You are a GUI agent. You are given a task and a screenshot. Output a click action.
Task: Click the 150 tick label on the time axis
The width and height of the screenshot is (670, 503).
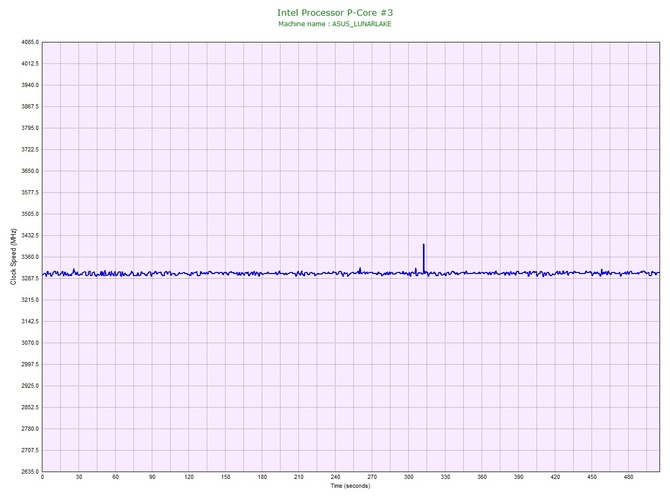click(x=226, y=477)
